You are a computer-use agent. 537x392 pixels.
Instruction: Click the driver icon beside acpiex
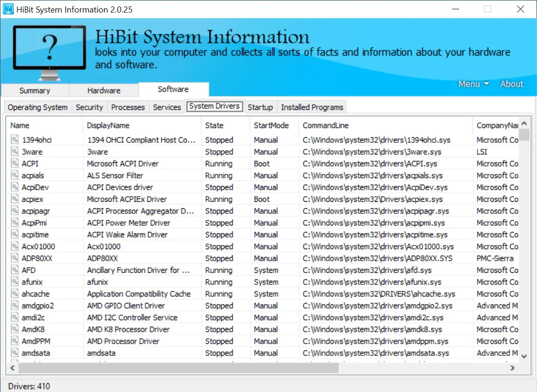(x=15, y=199)
